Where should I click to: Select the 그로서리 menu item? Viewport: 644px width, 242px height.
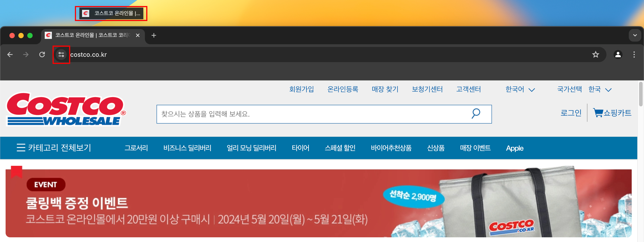coord(136,148)
